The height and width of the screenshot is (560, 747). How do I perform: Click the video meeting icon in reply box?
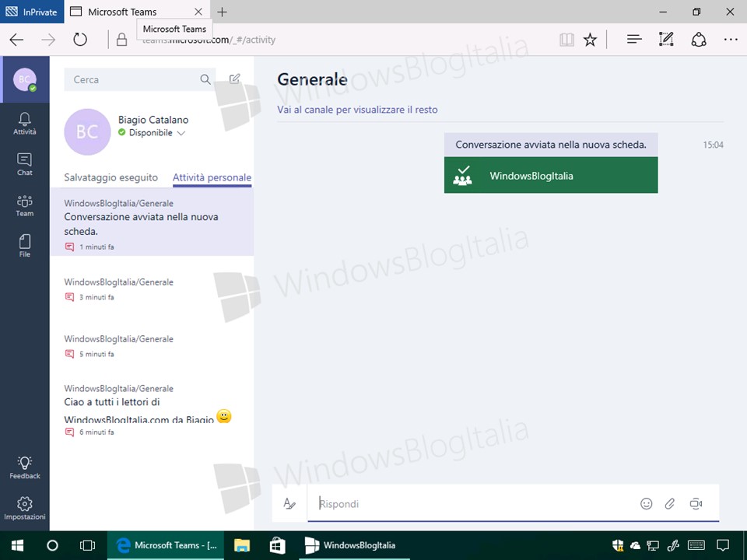(x=696, y=503)
